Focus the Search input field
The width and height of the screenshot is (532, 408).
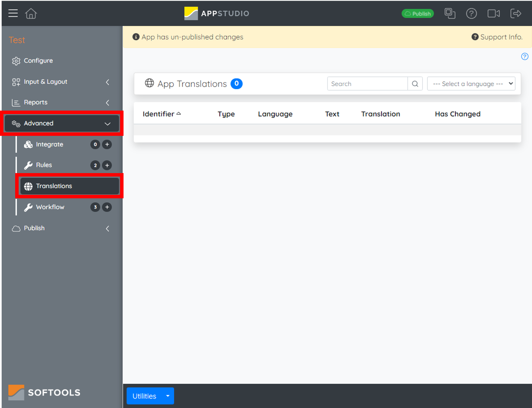tap(367, 84)
